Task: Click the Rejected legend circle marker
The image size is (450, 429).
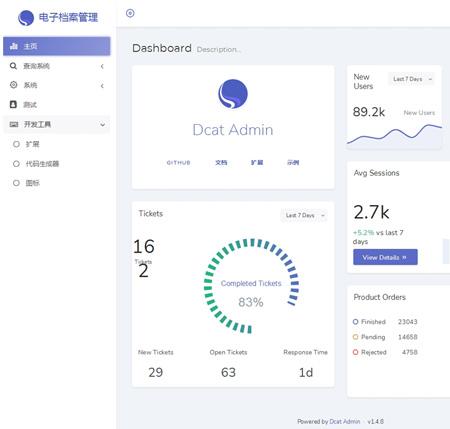Action: pos(355,352)
